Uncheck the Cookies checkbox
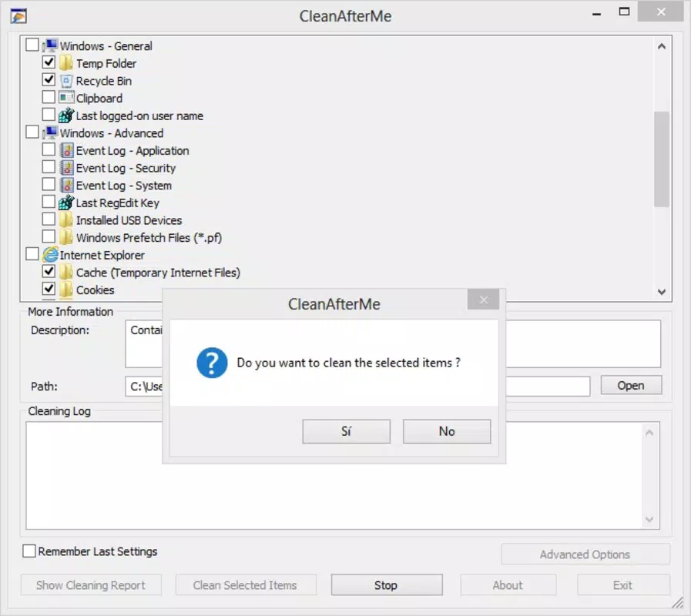Screen dimensions: 691x616 click(x=49, y=289)
